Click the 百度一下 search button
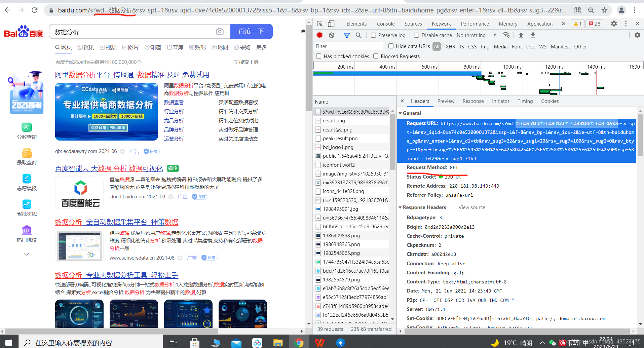 [252, 32]
